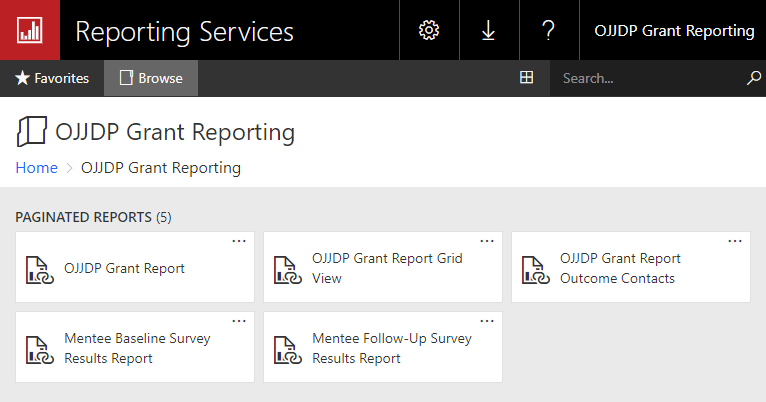Click inside the Search input field
The image size is (766, 402).
pyautogui.click(x=650, y=78)
